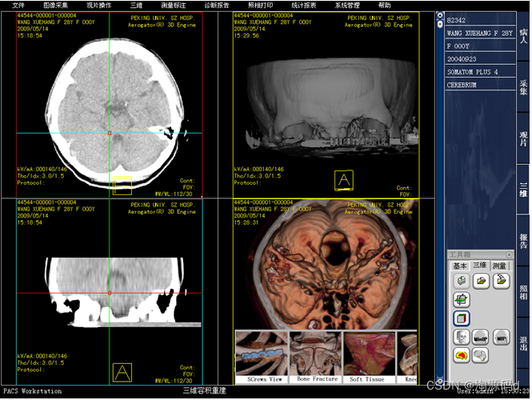Open the 系统管理 menu
Screen dimensions: 532x400
(x=347, y=6)
